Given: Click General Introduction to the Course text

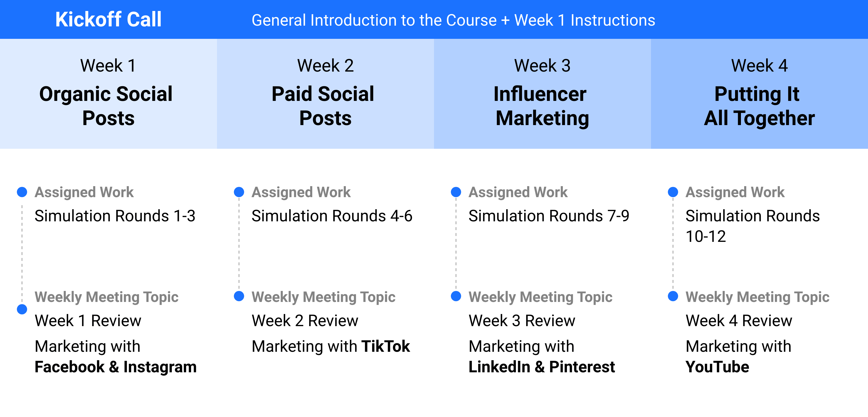Looking at the screenshot, I should (x=374, y=20).
